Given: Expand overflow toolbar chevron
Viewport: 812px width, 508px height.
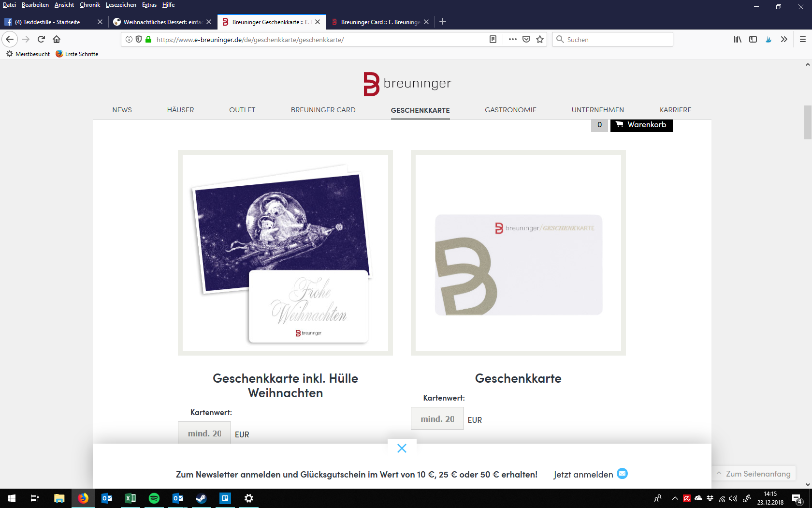Looking at the screenshot, I should click(784, 39).
